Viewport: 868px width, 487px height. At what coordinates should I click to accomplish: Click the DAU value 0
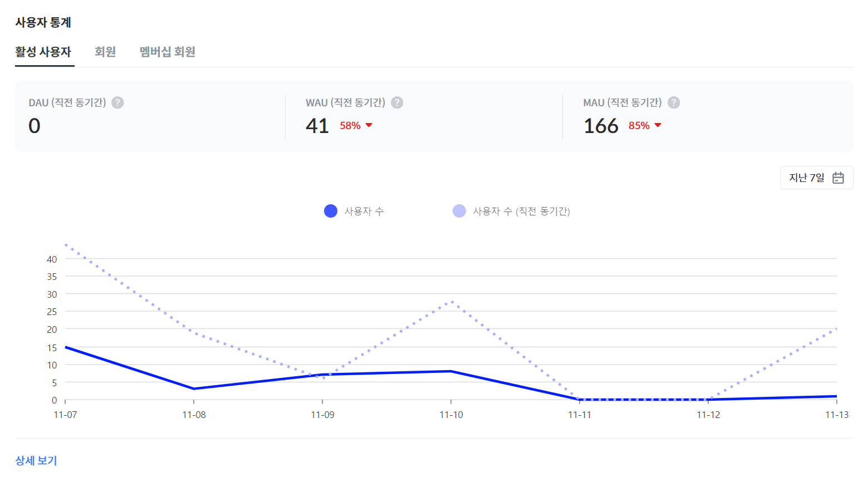coord(35,126)
